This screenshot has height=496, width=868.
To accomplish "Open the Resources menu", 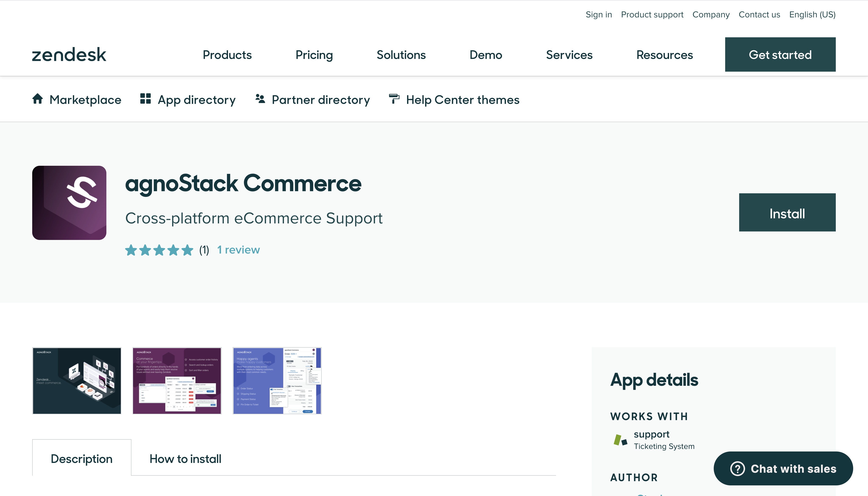I will [664, 55].
